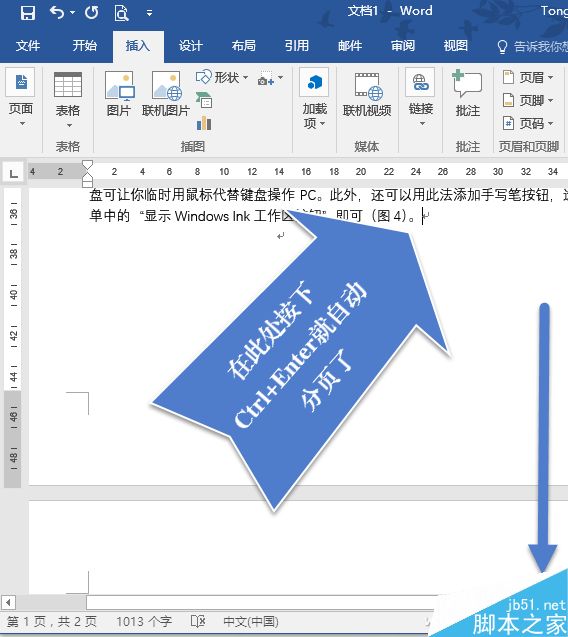The width and height of the screenshot is (568, 637).
Task: Insert a table with 表格 button
Action: click(67, 100)
